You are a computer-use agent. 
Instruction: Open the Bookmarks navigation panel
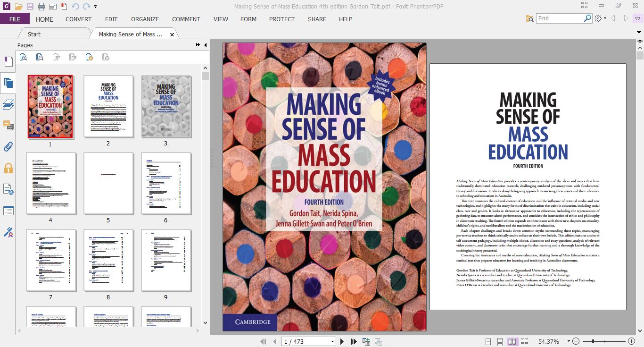(8, 62)
